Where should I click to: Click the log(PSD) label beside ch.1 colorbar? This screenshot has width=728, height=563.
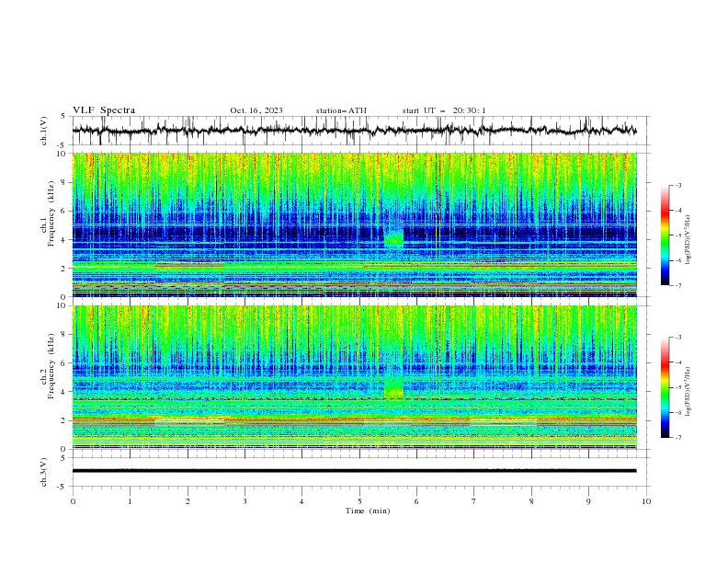coord(688,240)
